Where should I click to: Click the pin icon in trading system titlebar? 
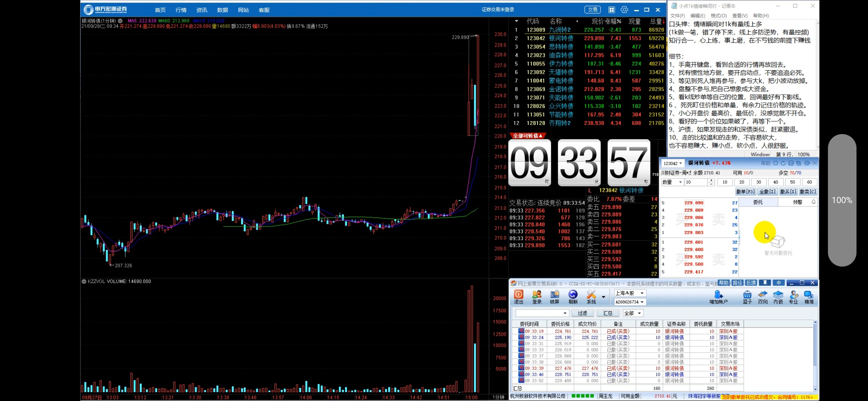pyautogui.click(x=765, y=283)
